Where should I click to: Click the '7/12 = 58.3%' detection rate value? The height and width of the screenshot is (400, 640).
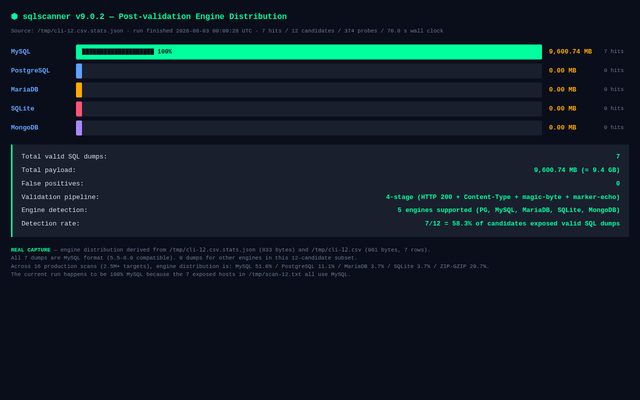click(x=522, y=224)
